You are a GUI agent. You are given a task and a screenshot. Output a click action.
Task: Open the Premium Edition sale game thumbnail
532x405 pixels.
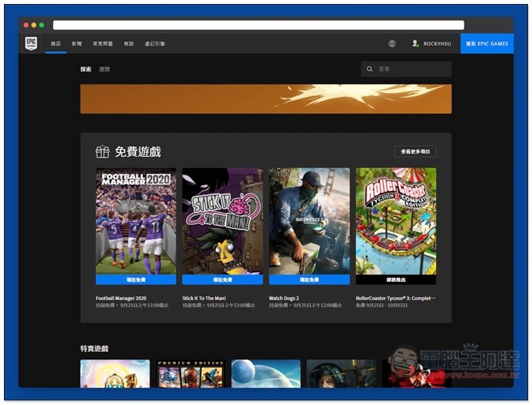pyautogui.click(x=190, y=374)
